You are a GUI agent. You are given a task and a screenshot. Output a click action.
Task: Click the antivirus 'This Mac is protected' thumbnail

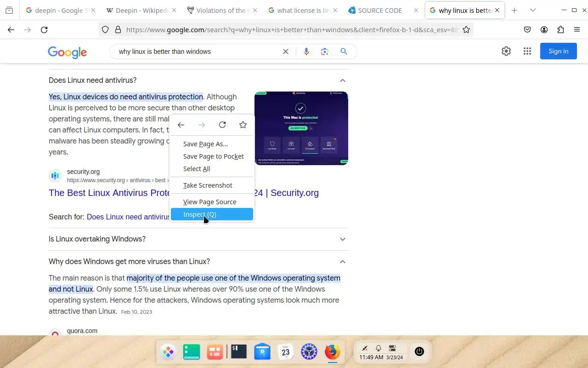[301, 128]
